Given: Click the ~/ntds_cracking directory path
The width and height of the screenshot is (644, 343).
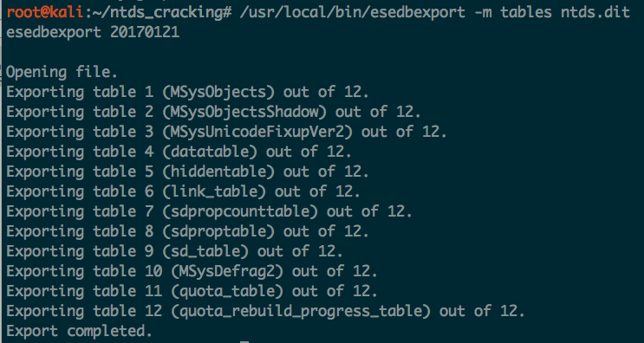Looking at the screenshot, I should coord(157,13).
